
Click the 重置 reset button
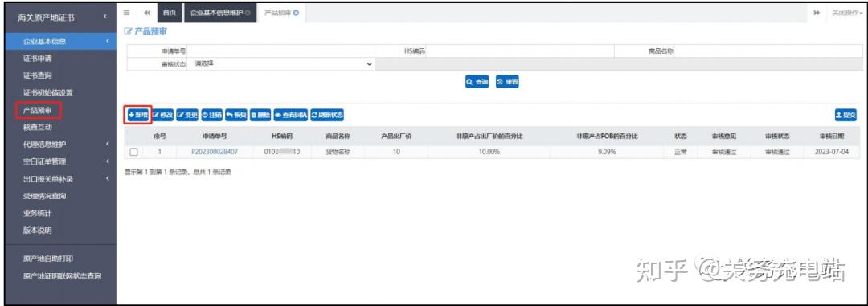507,82
